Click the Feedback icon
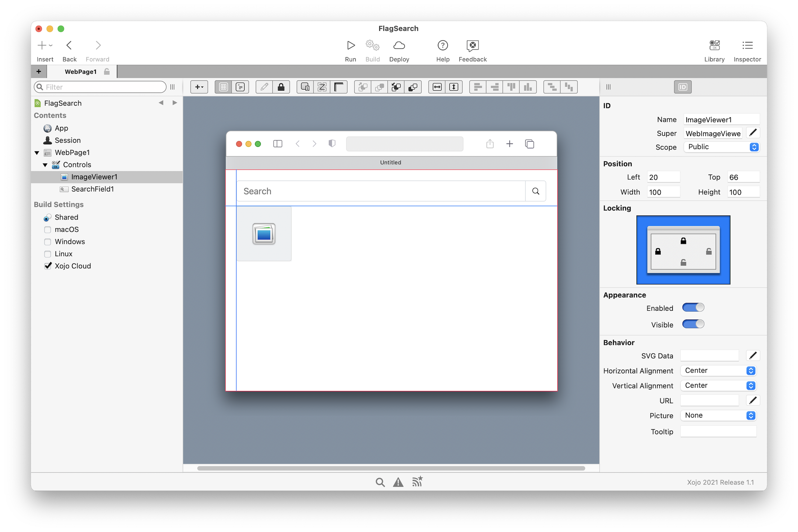 coord(472,46)
